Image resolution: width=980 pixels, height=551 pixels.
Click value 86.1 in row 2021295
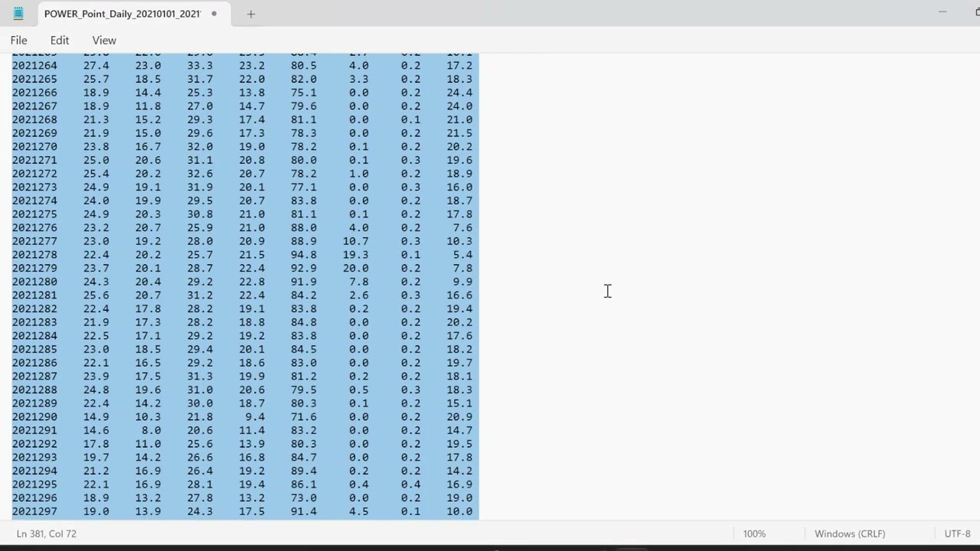pos(304,484)
